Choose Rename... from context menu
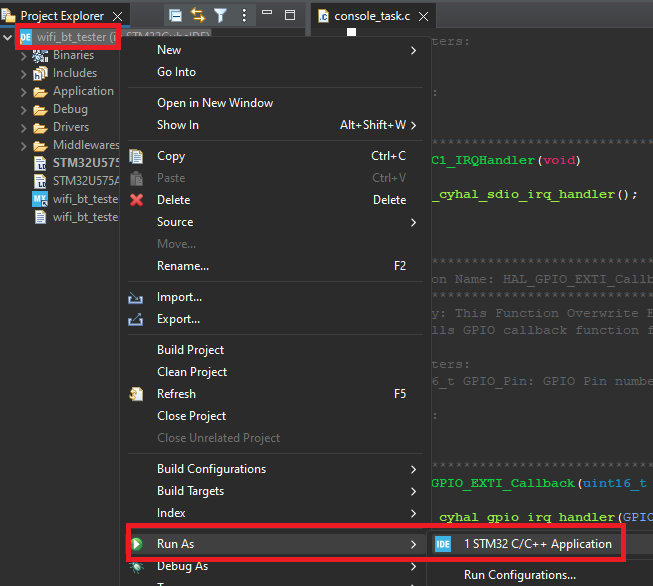The height and width of the screenshot is (586, 653). 275,266
